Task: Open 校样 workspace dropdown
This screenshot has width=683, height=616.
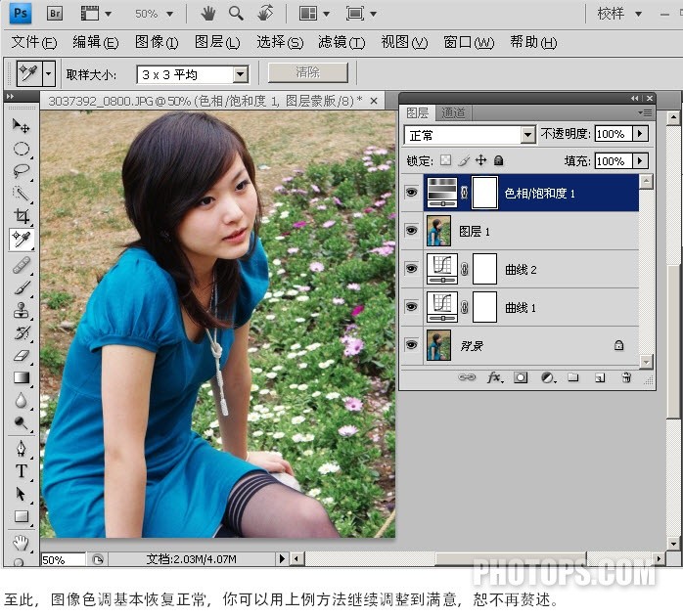Action: coord(639,14)
